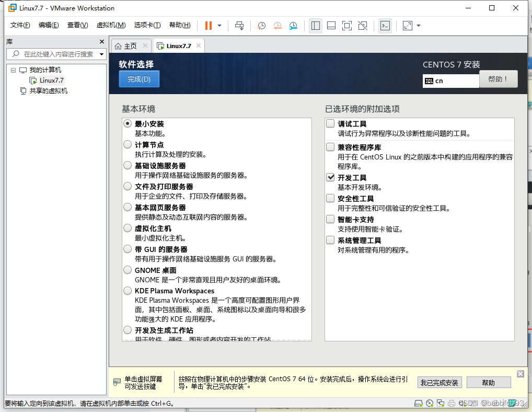Enable the 调试工具 checkbox
Viewport: 532px width, 412px height.
pos(330,123)
